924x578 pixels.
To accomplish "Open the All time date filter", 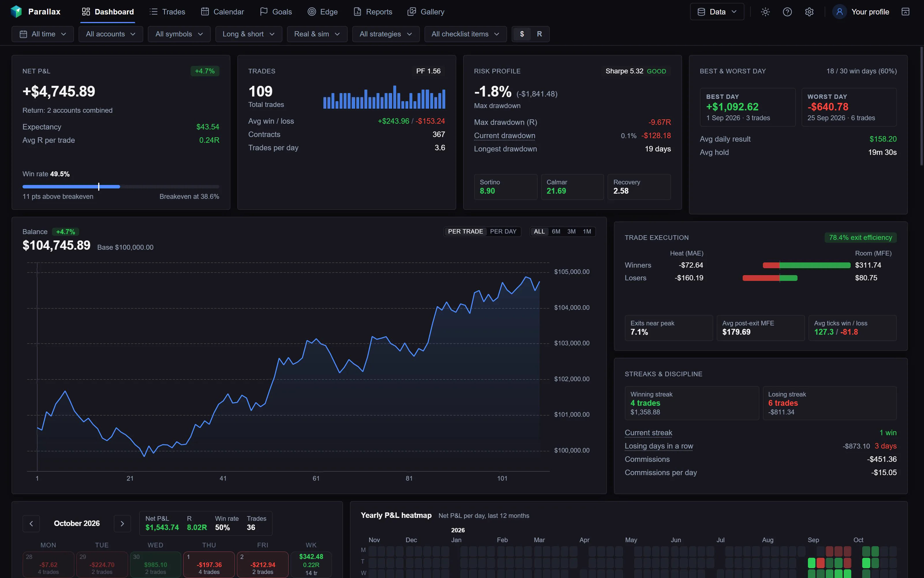I will (x=43, y=34).
